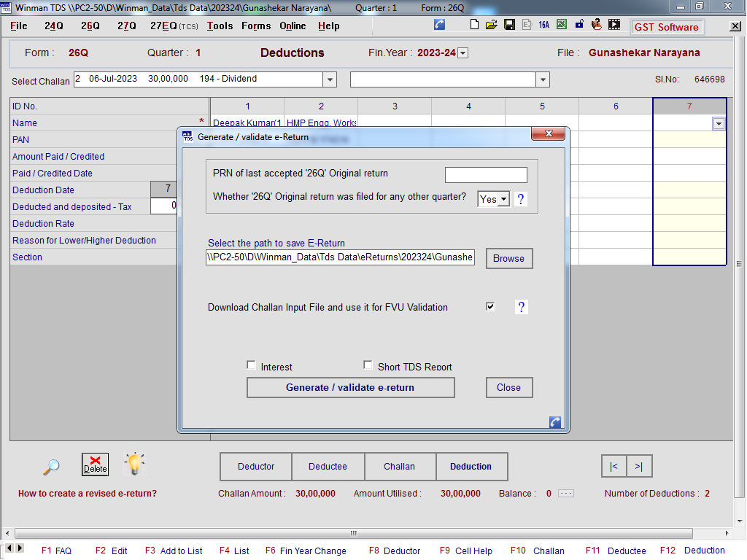Click the phone support icon in toolbar
This screenshot has width=747, height=560.
[x=439, y=25]
